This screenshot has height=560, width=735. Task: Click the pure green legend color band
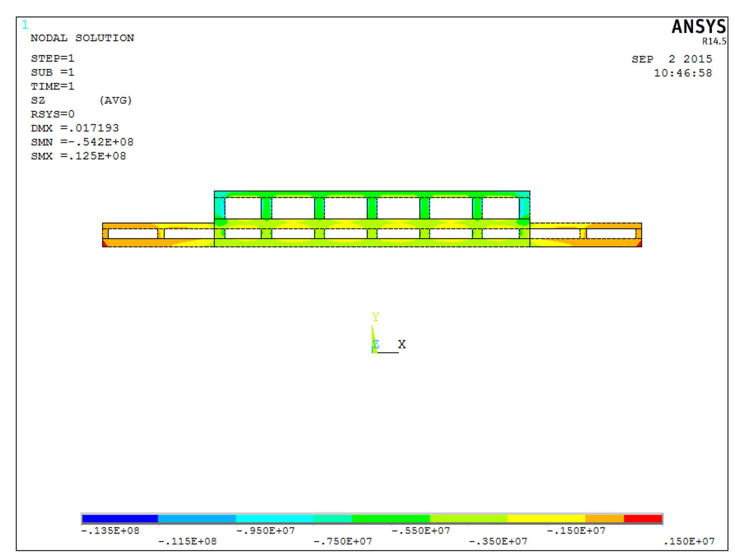[391, 519]
